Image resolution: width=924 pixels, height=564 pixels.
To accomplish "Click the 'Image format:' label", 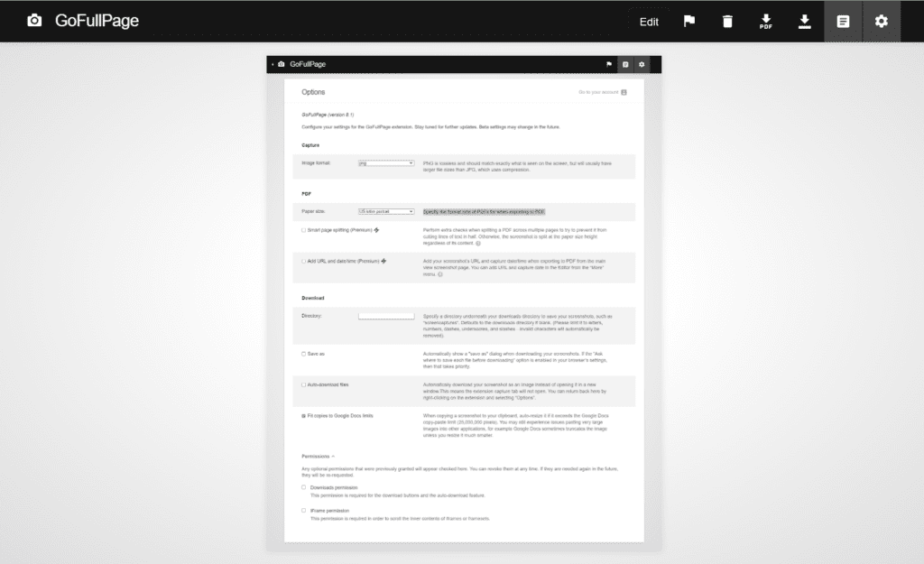I will point(316,163).
